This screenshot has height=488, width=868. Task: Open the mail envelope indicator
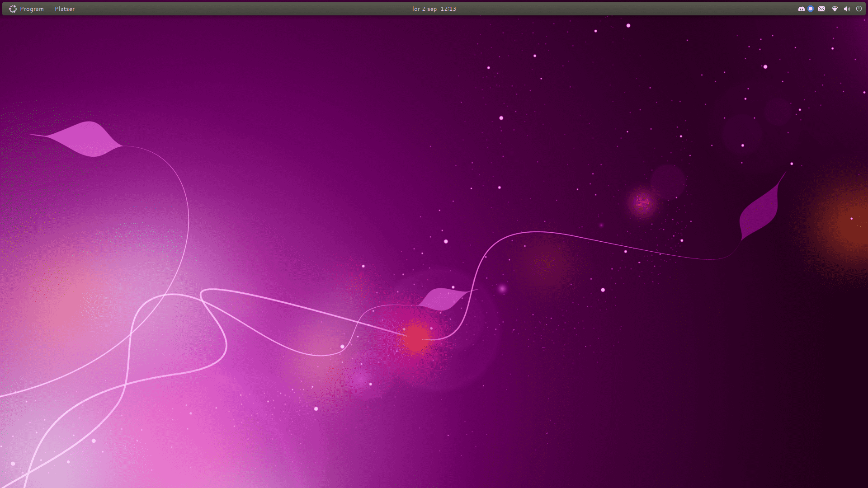[821, 9]
